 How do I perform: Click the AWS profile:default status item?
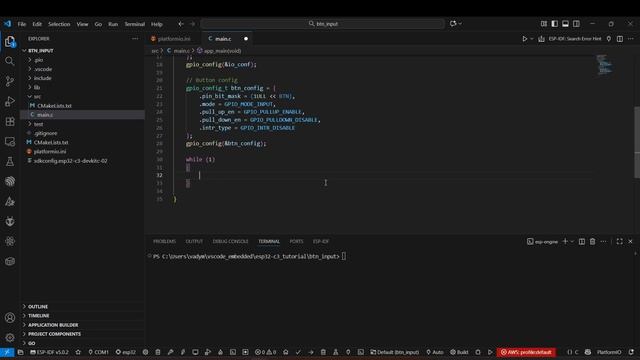coord(526,352)
